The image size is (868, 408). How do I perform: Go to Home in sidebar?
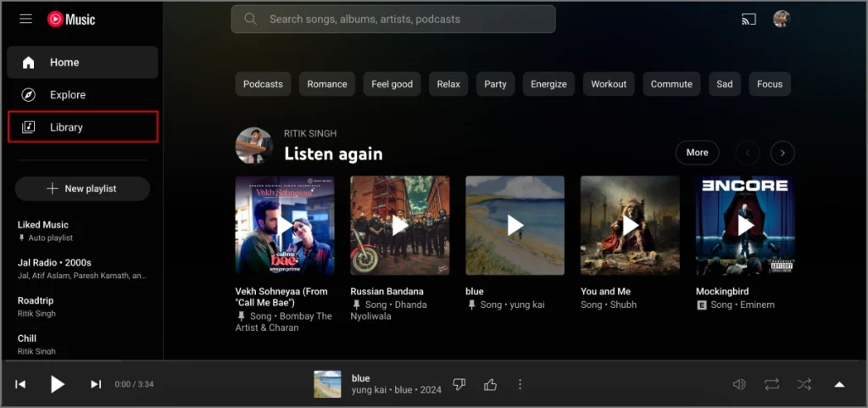pos(82,62)
